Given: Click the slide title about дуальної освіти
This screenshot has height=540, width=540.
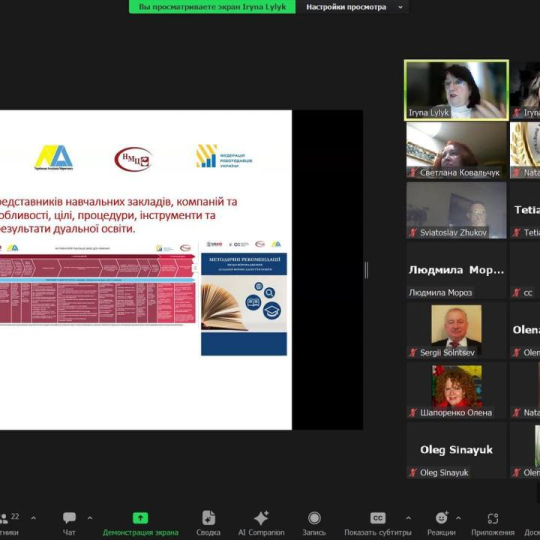Looking at the screenshot, I should pyautogui.click(x=119, y=215).
